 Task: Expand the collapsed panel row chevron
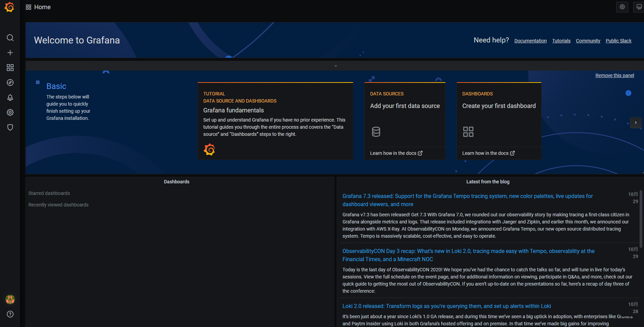click(336, 66)
